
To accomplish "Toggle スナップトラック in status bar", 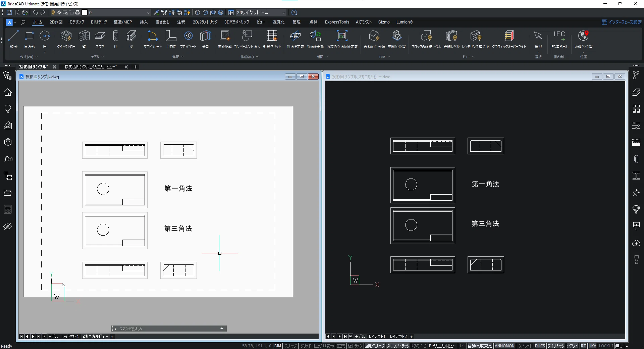I will coord(398,346).
